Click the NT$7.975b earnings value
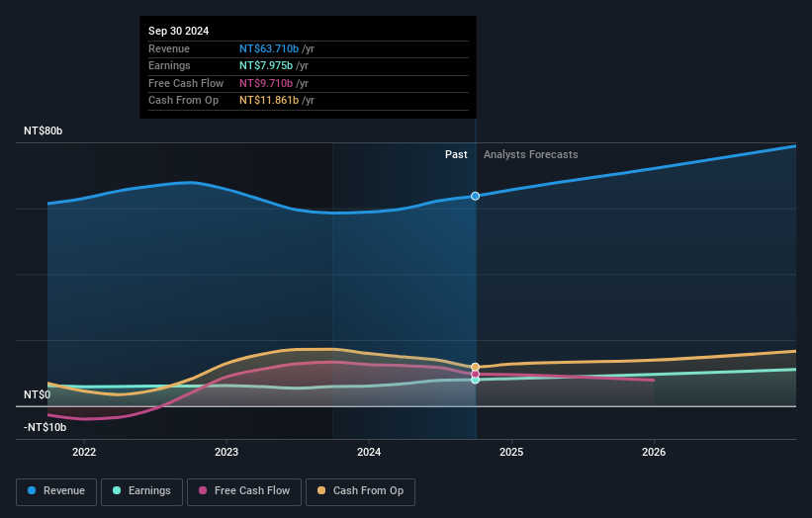This screenshot has width=812, height=518. 266,65
